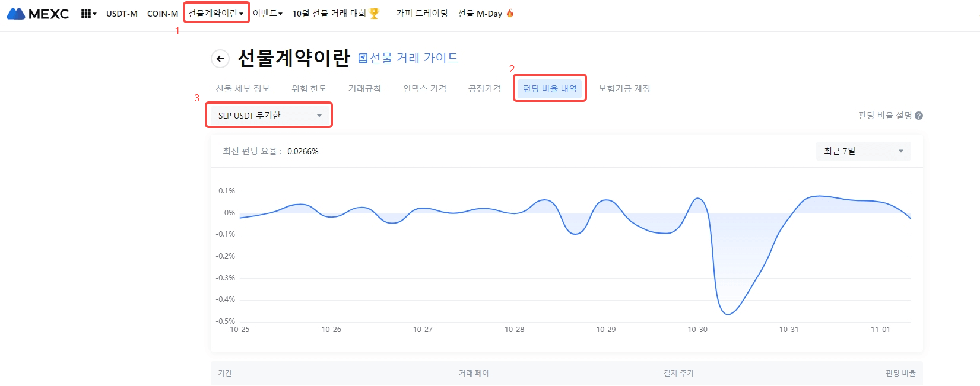Open the 최근 7일 period dropdown

[863, 151]
